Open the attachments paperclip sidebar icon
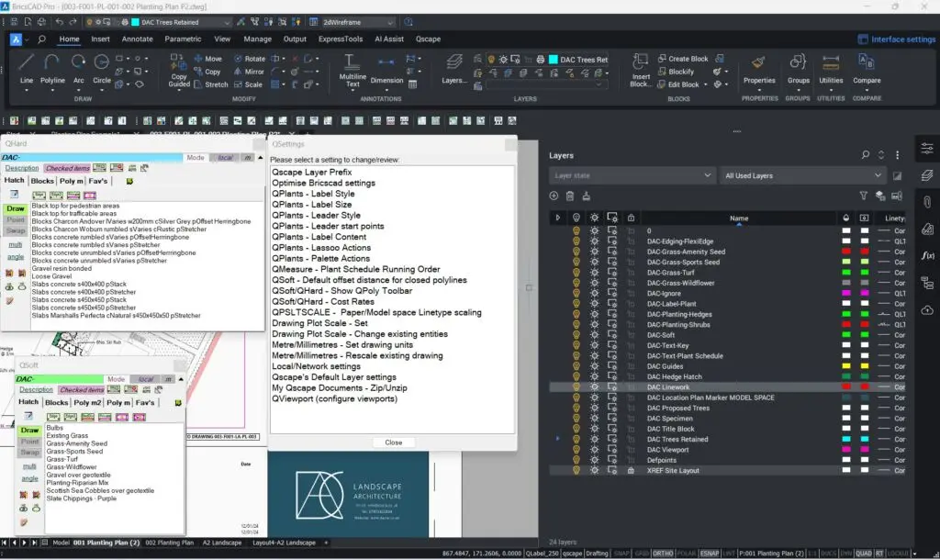Viewport: 940px width, 560px height. (x=927, y=201)
